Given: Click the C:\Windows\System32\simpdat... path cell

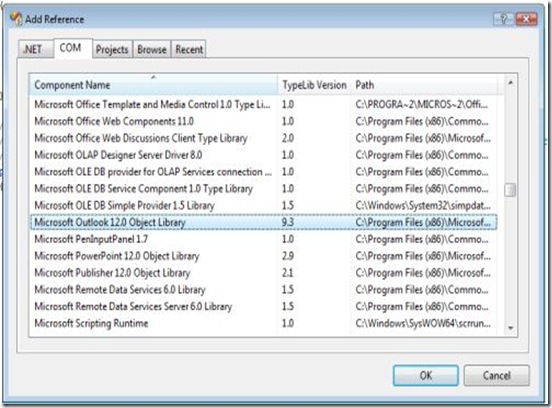Looking at the screenshot, I should tap(423, 206).
